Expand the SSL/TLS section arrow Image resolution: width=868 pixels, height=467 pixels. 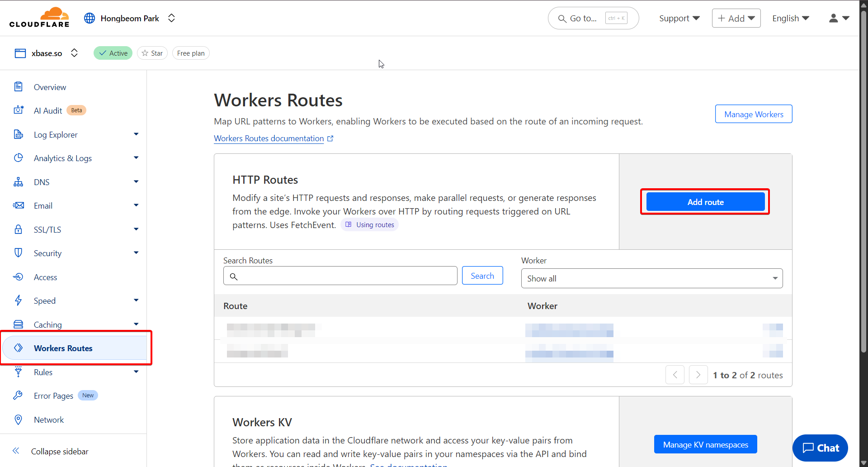[x=136, y=229]
